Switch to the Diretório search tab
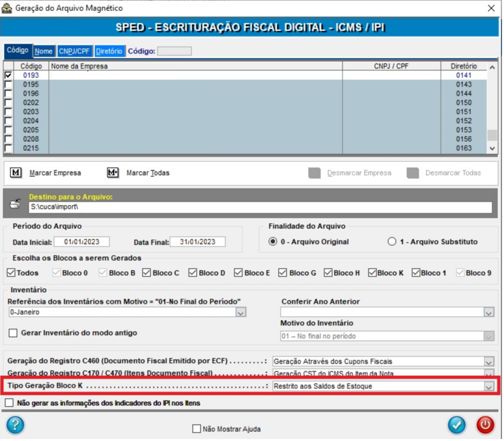 (x=109, y=51)
